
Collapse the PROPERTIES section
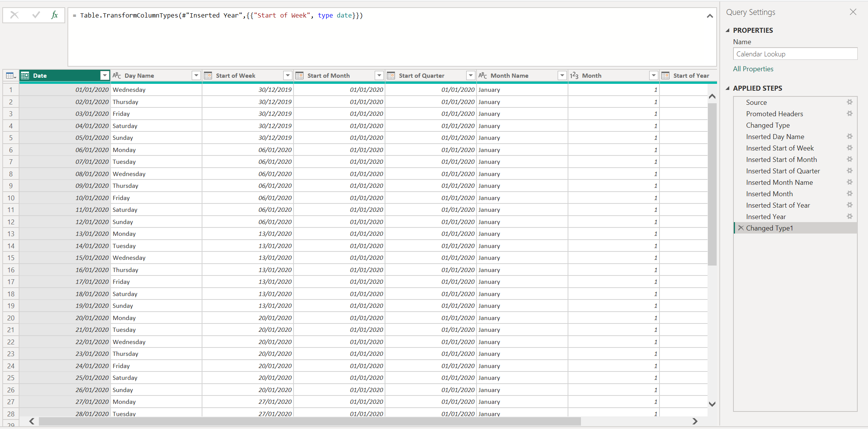[728, 30]
